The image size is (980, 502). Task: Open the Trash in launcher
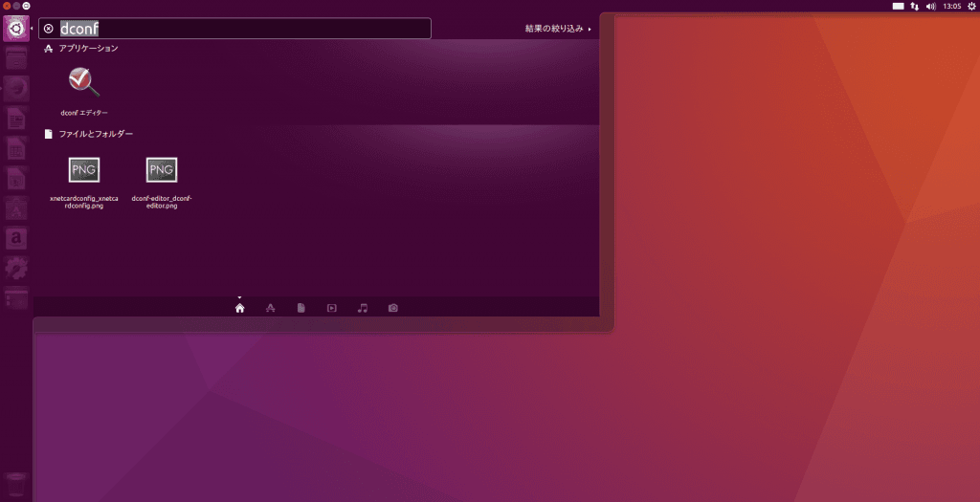tap(16, 485)
